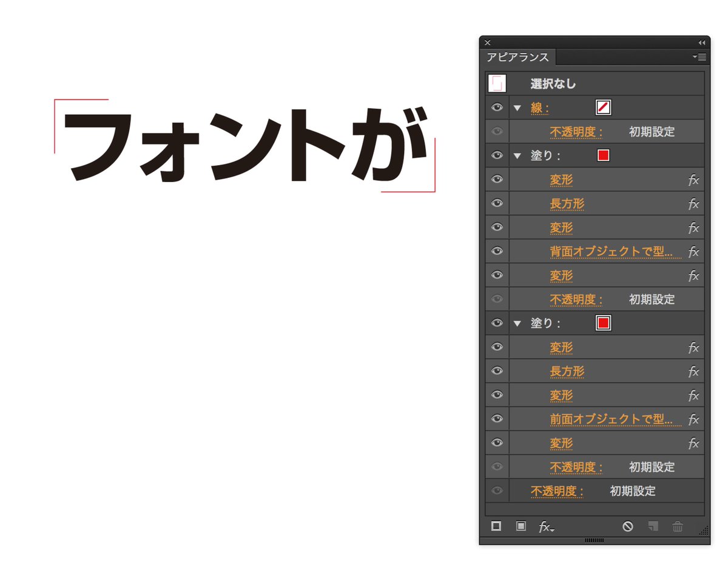
Task: Select the second 塗り label text
Action: (x=546, y=324)
